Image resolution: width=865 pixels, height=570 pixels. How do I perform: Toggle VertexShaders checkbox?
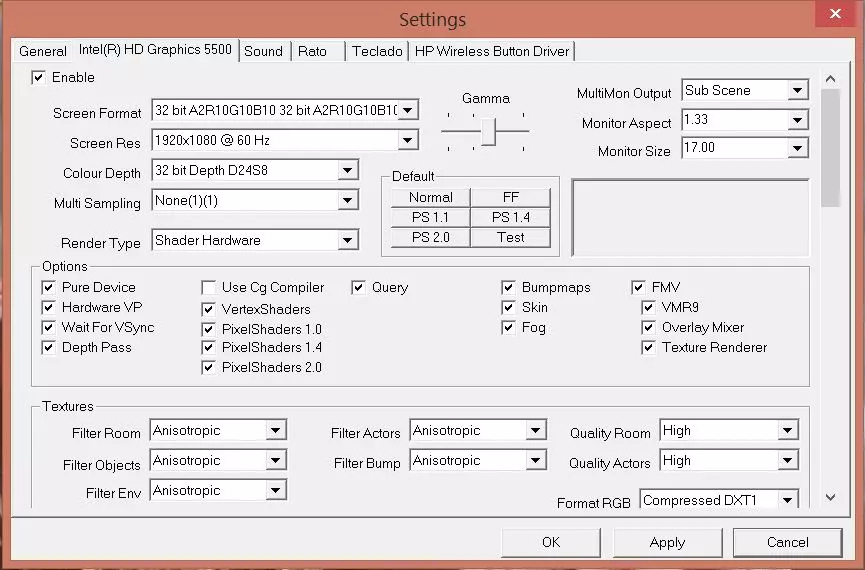pyautogui.click(x=209, y=309)
